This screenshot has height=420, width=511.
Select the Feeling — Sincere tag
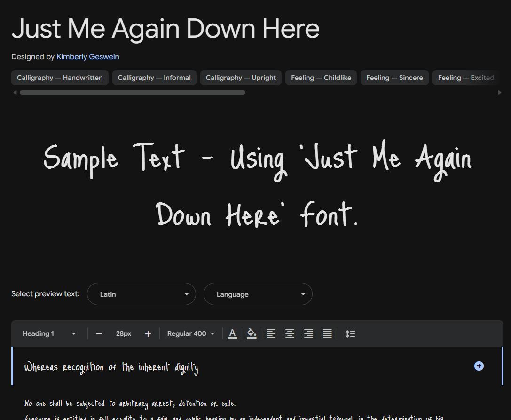click(395, 78)
